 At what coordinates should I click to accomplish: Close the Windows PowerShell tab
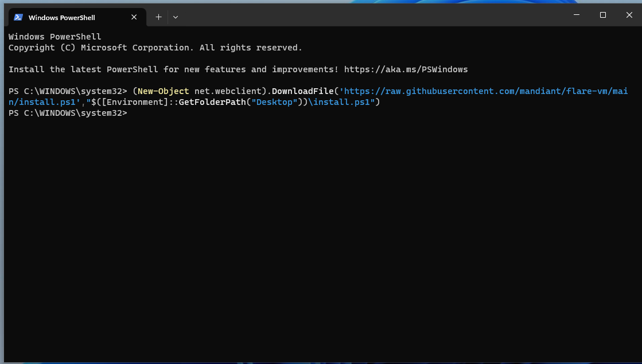pos(134,17)
